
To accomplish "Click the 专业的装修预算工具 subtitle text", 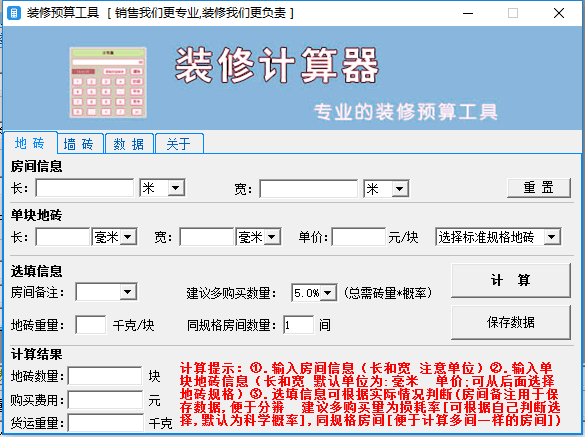I will 406,111.
